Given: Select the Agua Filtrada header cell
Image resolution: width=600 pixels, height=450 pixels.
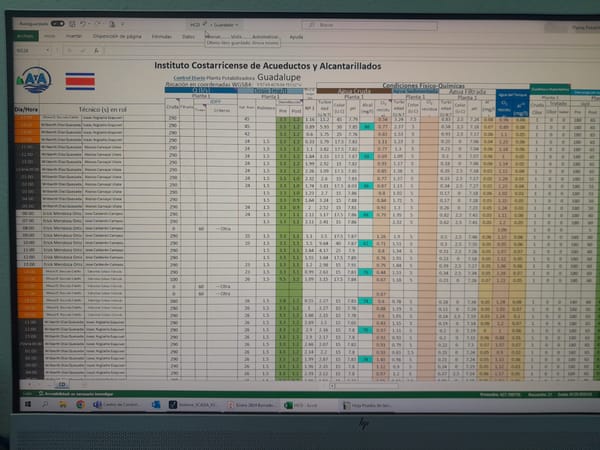Looking at the screenshot, I should point(467,92).
